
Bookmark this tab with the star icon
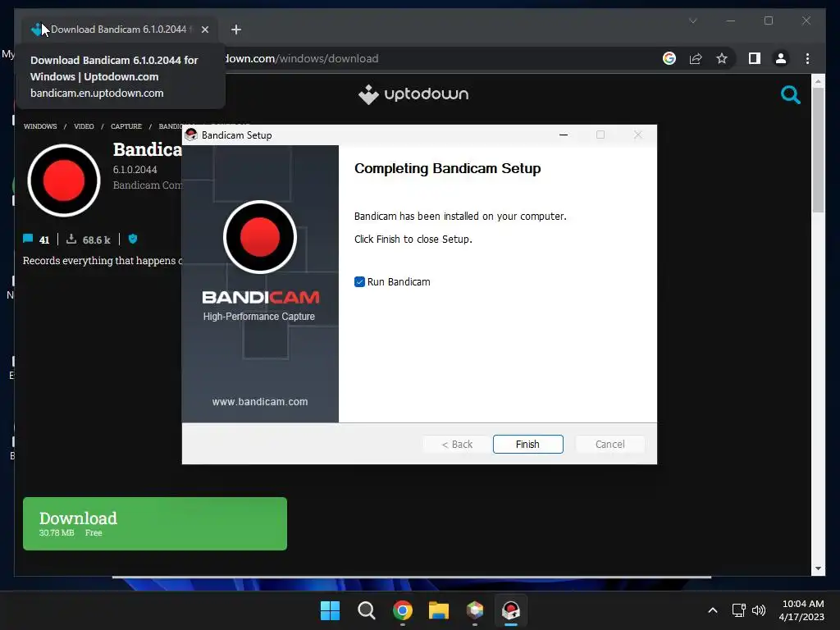point(722,58)
